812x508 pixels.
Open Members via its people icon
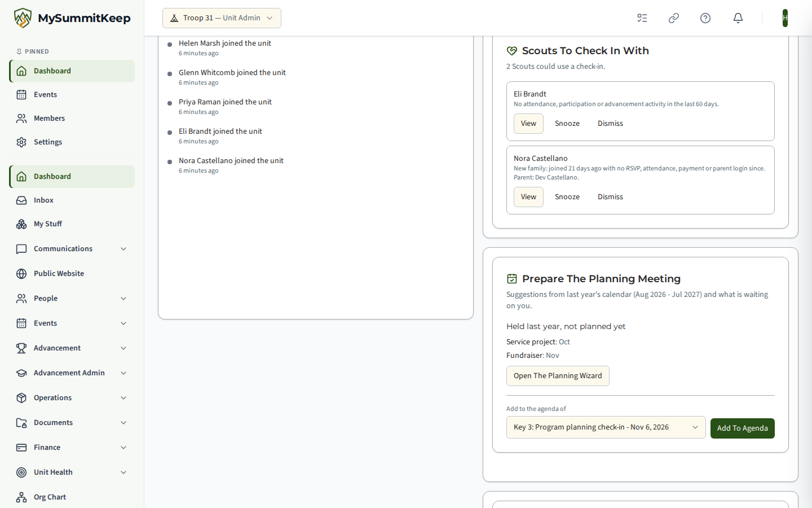(21, 119)
